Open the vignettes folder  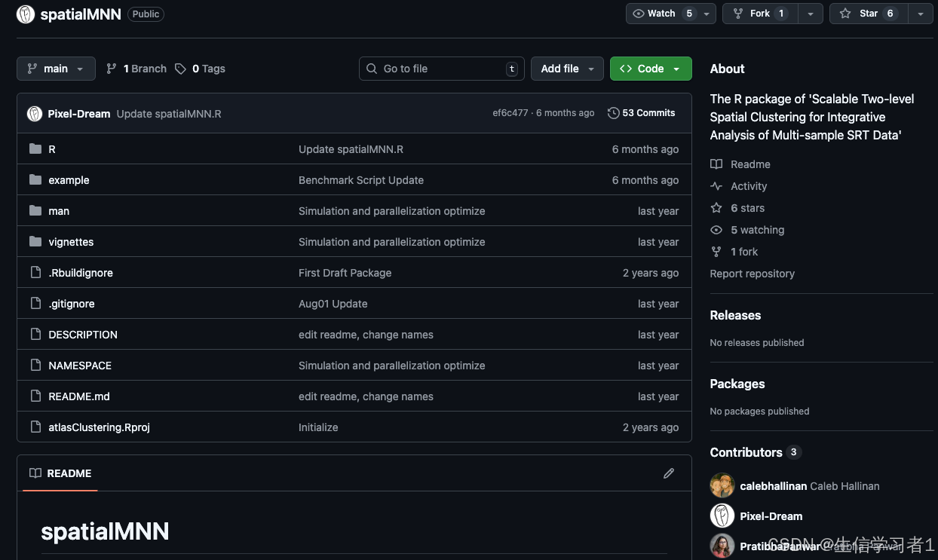pyautogui.click(x=71, y=242)
